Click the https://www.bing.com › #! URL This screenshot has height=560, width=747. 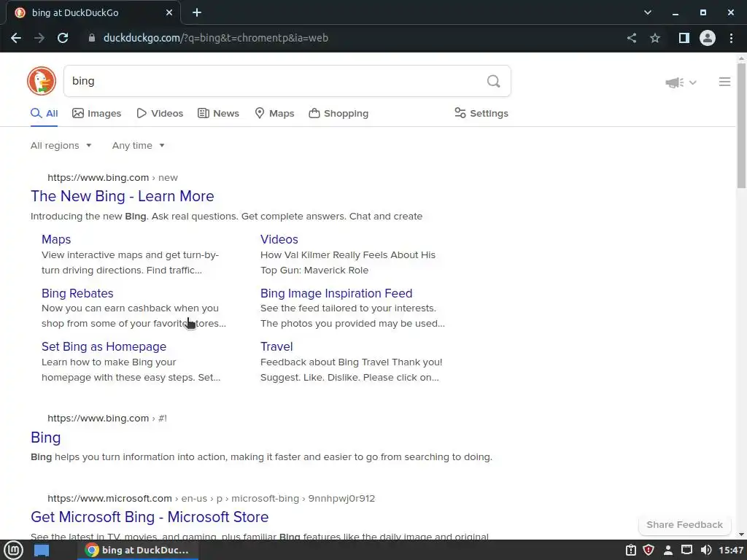pos(107,418)
